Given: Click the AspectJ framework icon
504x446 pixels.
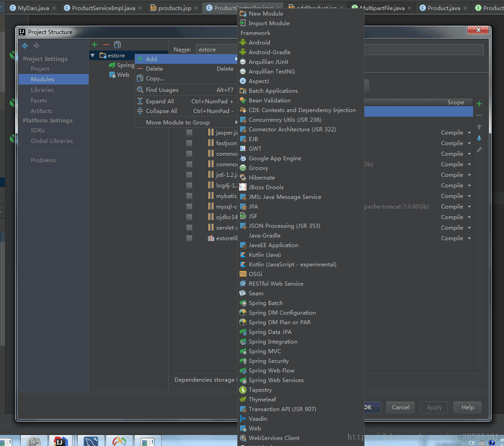Looking at the screenshot, I should [x=243, y=81].
